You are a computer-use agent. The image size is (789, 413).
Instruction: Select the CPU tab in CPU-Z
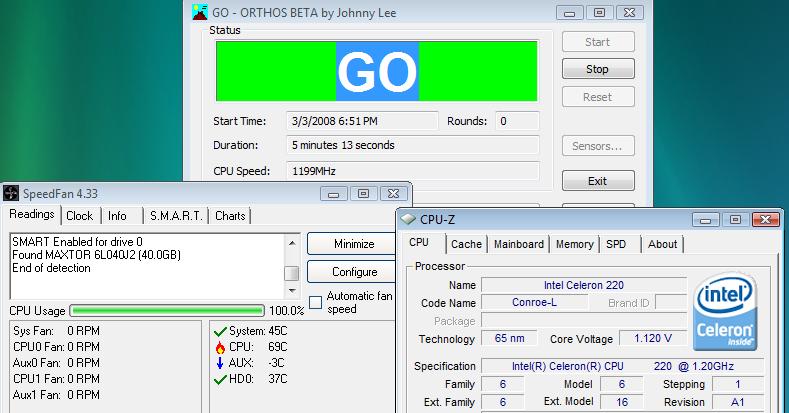419,242
